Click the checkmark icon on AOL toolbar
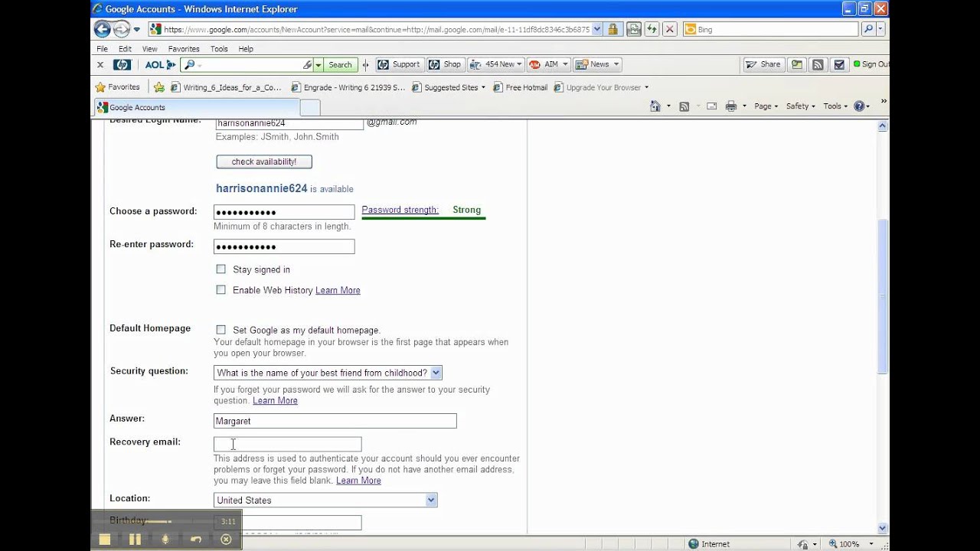 (x=839, y=65)
